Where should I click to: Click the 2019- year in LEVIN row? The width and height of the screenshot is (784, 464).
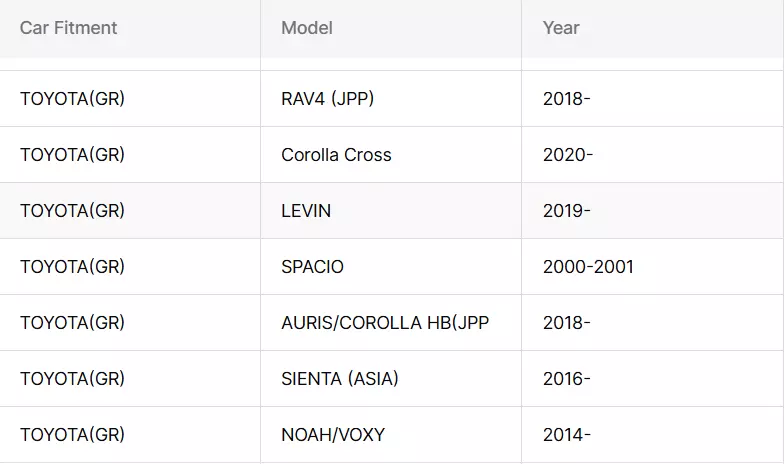coord(567,210)
